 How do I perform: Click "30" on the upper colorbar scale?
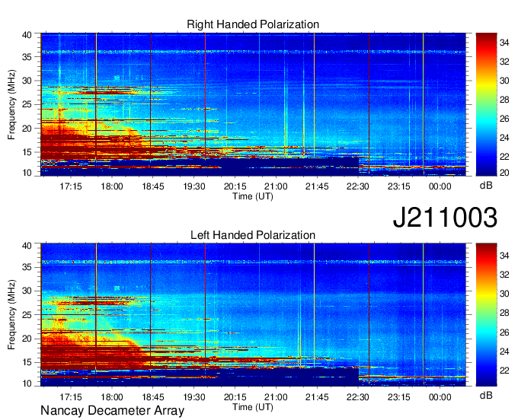tap(504, 81)
